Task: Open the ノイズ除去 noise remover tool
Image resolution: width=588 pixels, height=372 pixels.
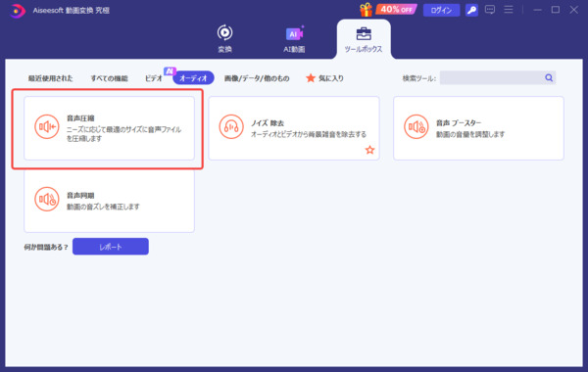Action: (294, 128)
